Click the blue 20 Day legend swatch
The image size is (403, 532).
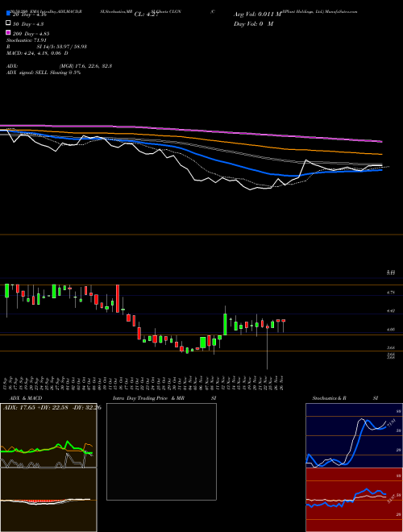pos(9,14)
